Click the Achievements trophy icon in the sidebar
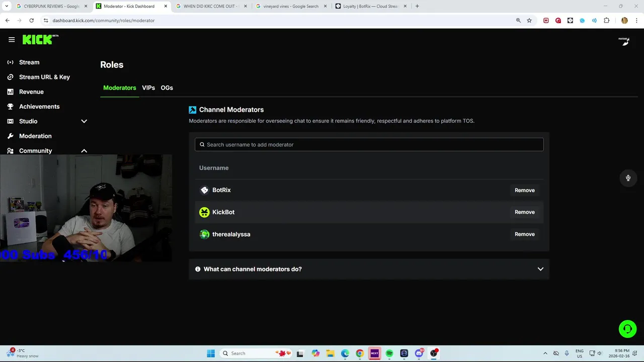 10,107
